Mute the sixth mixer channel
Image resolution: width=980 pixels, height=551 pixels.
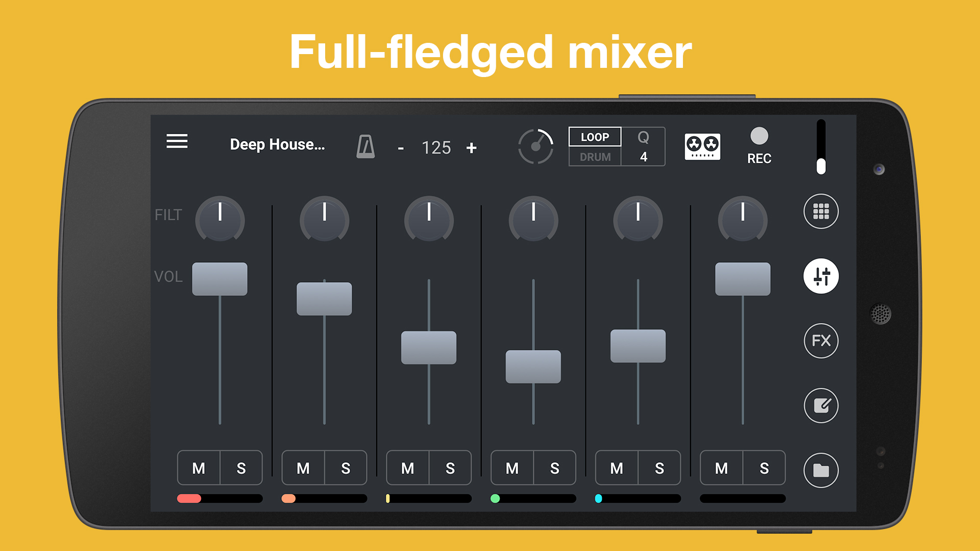(721, 468)
